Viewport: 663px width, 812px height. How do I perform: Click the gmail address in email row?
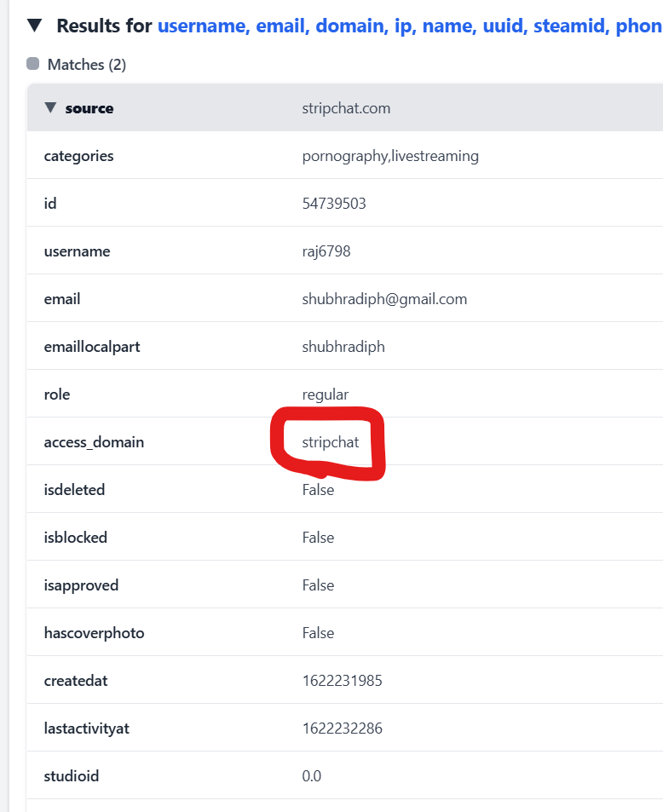tap(384, 299)
